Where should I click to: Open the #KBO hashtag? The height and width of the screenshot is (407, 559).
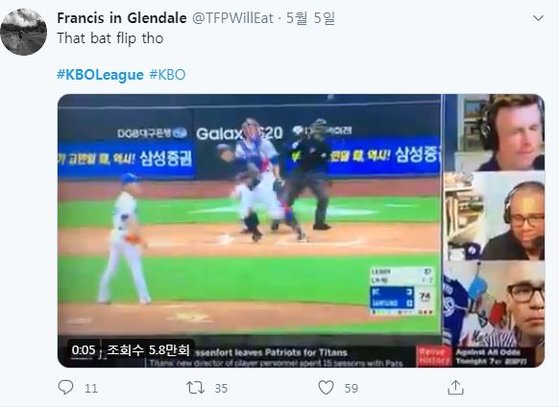pyautogui.click(x=167, y=75)
